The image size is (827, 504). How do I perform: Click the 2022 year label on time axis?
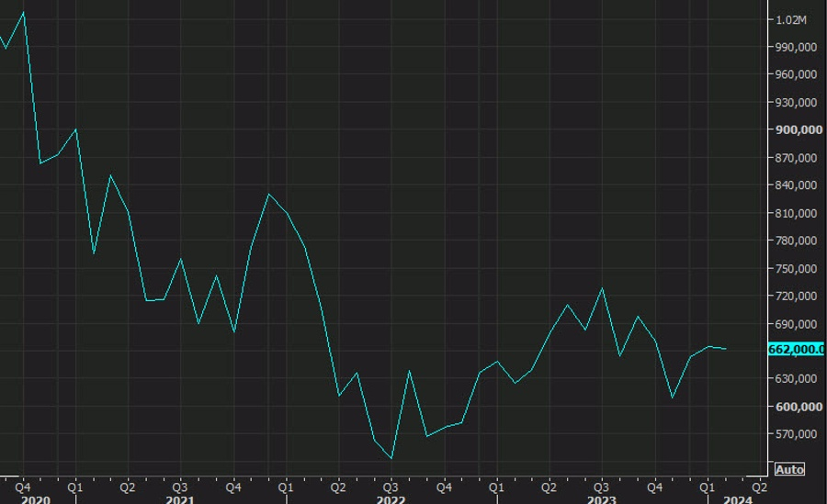click(x=391, y=499)
